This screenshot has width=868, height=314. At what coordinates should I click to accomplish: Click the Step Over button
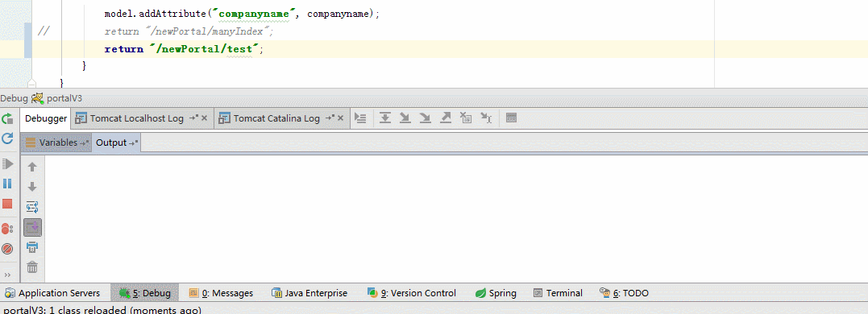click(x=385, y=118)
